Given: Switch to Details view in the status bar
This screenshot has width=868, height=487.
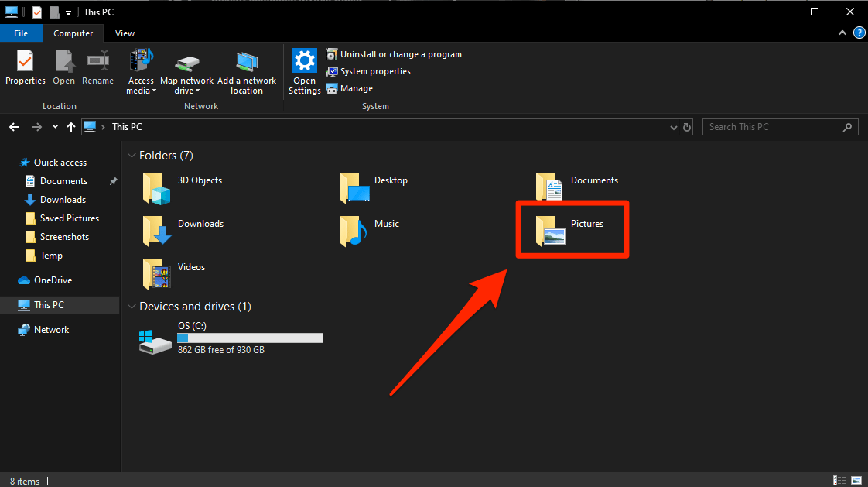Looking at the screenshot, I should click(x=839, y=481).
